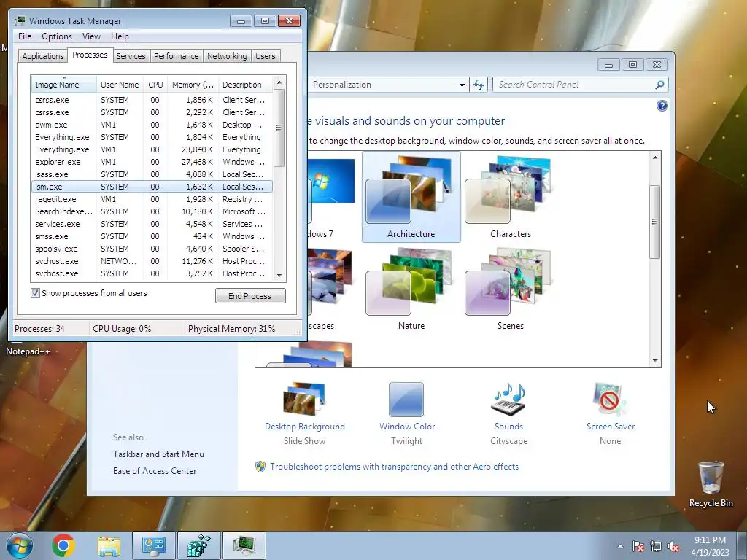
Task: Sort processes by User Name column
Action: coord(120,85)
